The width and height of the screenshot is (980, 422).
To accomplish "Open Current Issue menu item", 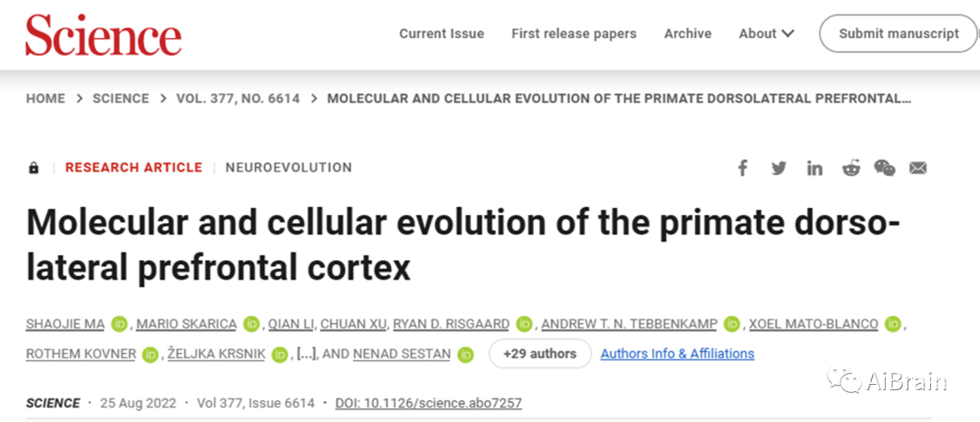I will click(x=442, y=34).
